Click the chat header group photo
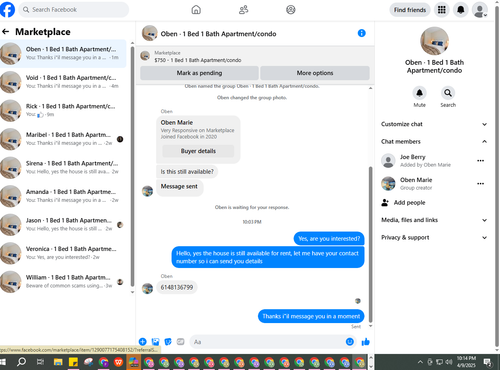The image size is (500, 370). [x=150, y=33]
